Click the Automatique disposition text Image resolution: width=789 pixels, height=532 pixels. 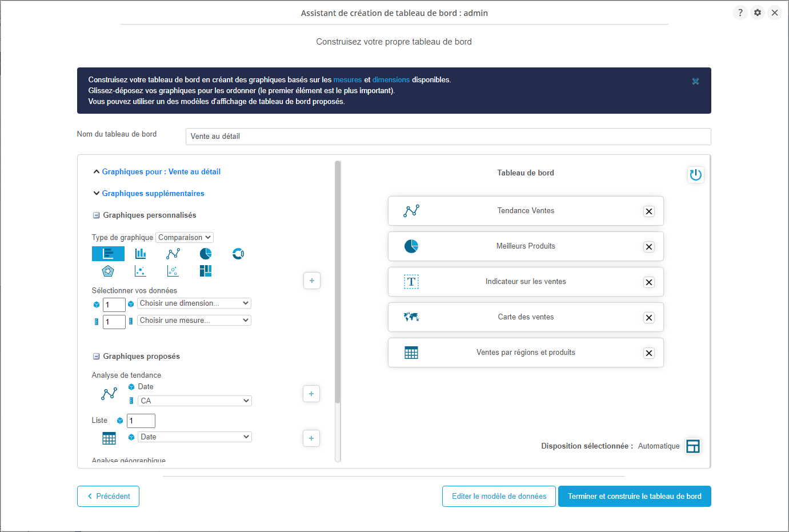point(659,446)
